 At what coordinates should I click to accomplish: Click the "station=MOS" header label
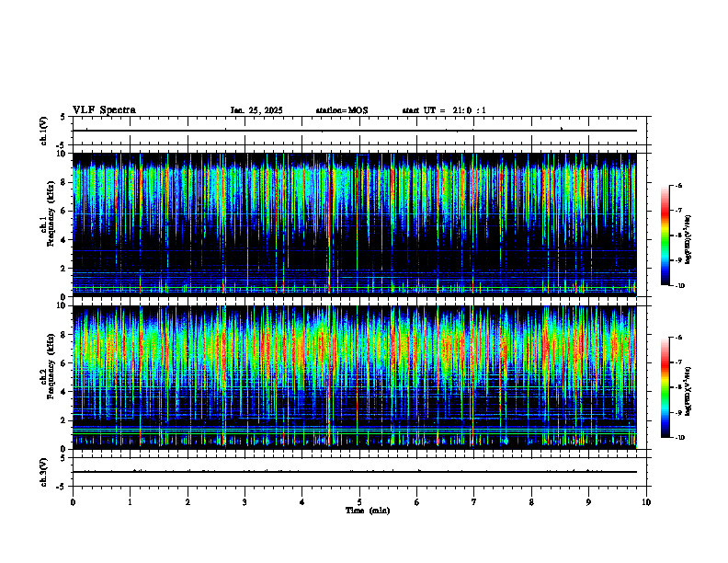342,110
